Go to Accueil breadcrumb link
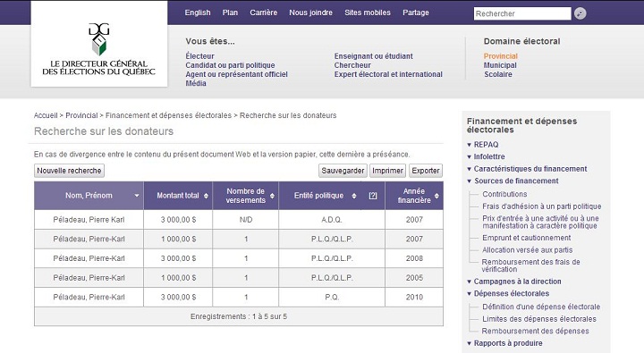This screenshot has height=353, width=644. click(x=46, y=115)
